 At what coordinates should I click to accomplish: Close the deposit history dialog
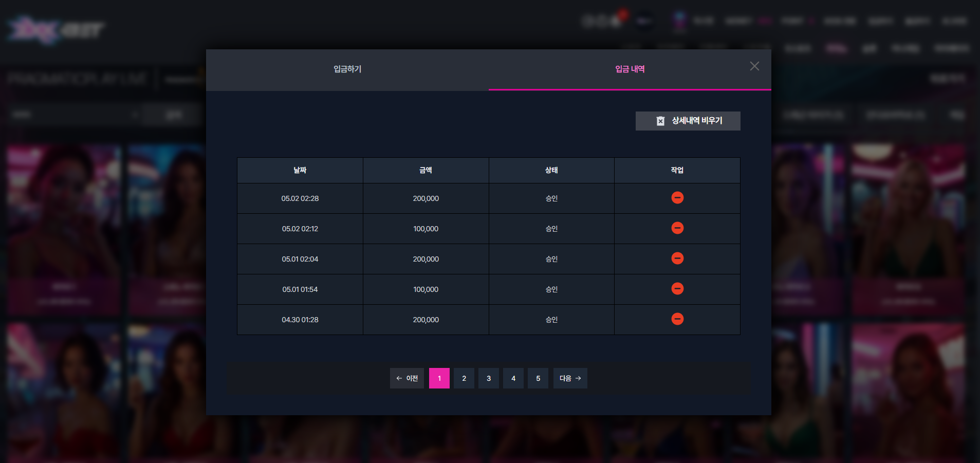coord(754,66)
